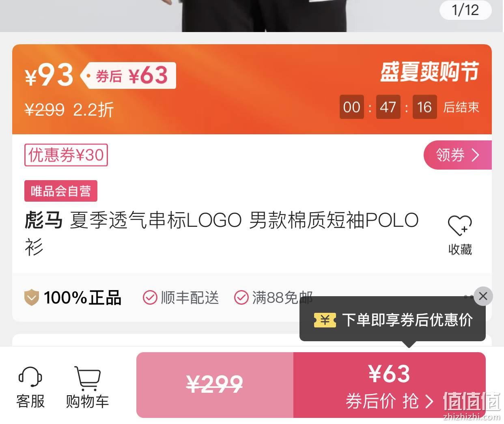Close the coupon price tooltip
The width and height of the screenshot is (504, 424).
483,296
